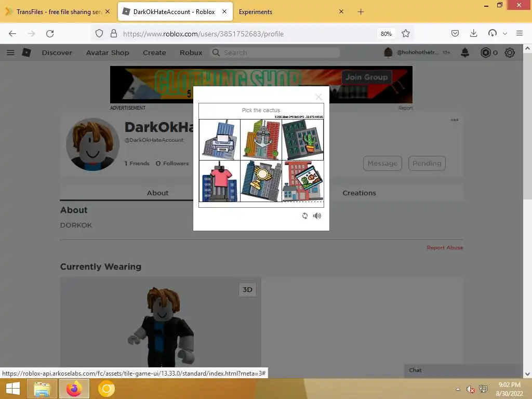
Task: Open the Windows Start button
Action: click(x=13, y=389)
